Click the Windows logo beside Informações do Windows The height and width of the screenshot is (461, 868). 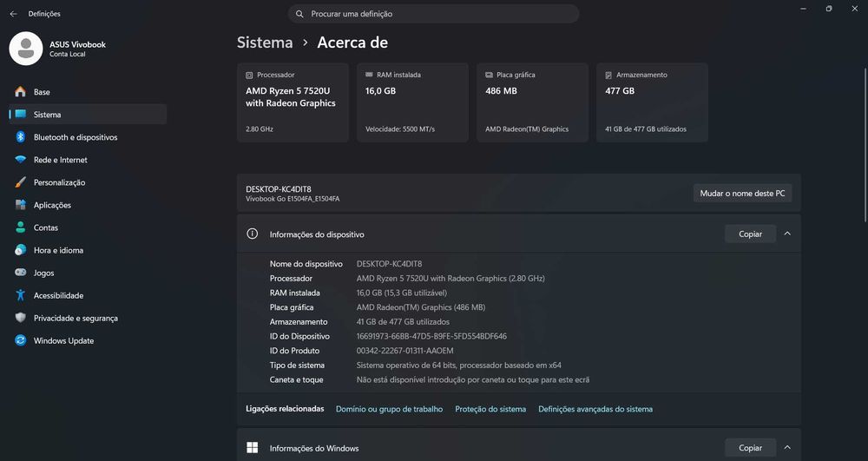[x=253, y=448]
